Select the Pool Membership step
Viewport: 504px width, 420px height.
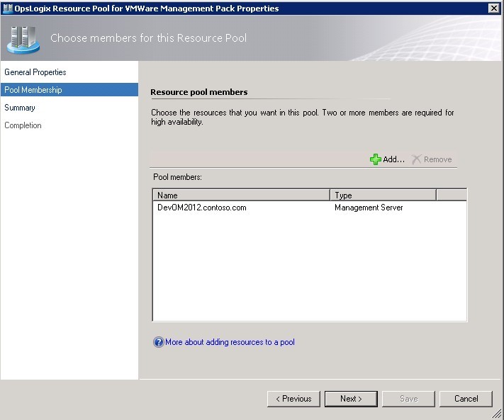pos(33,90)
